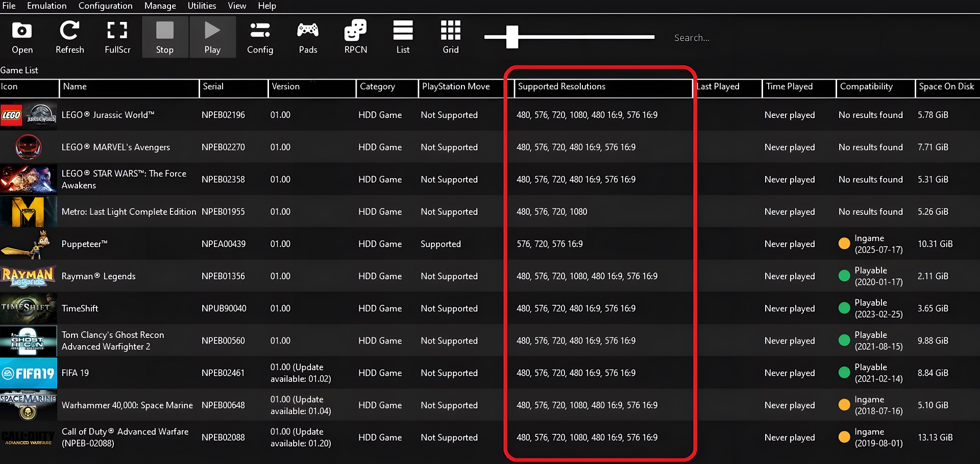Select the LEGO Jurassic World game icon
This screenshot has height=464, width=980.
point(29,115)
